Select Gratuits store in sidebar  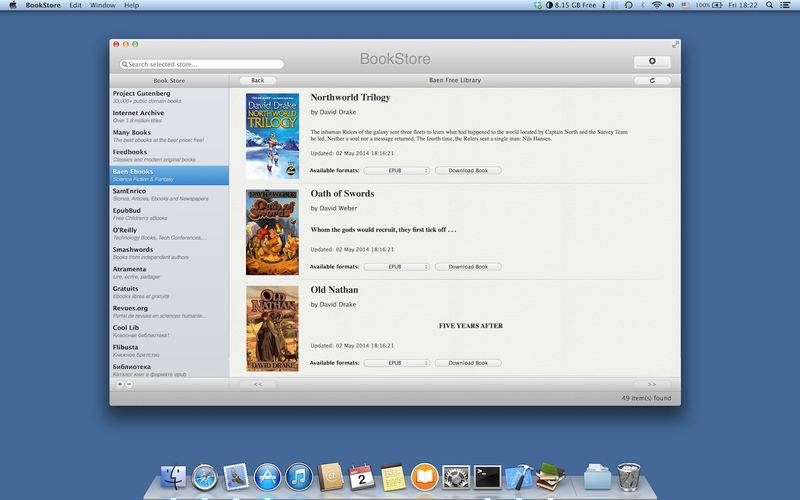tap(169, 292)
